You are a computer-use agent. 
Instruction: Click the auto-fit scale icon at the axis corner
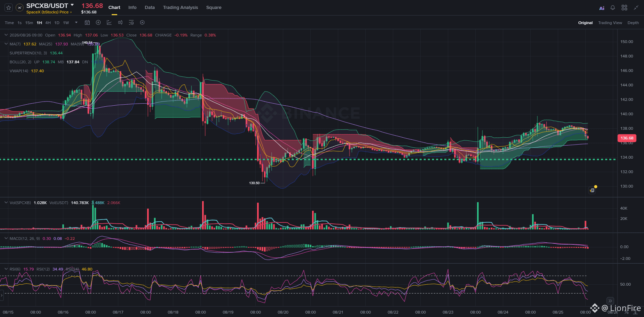[x=635, y=312]
